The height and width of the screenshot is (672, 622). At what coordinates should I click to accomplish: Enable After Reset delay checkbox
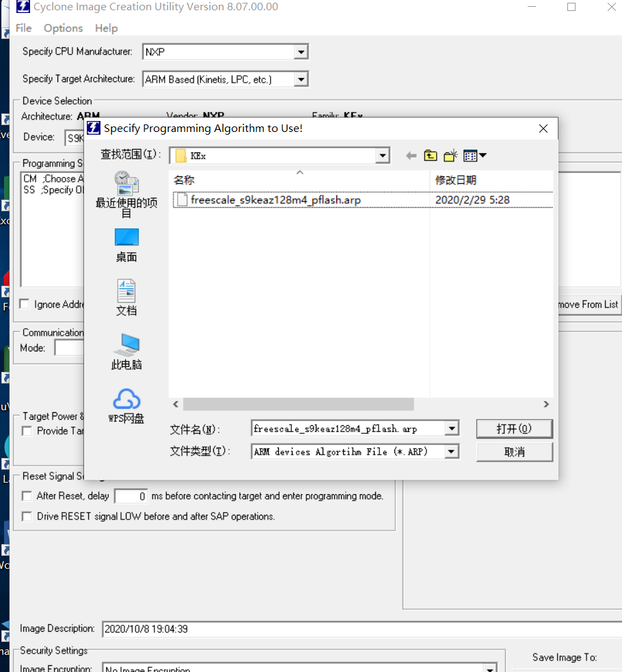[27, 496]
